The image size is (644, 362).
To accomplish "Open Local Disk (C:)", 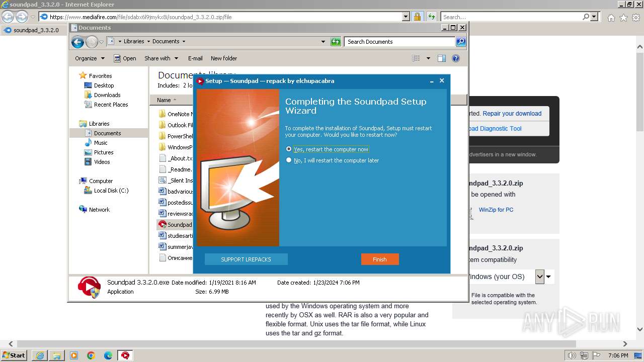I will 111,191.
